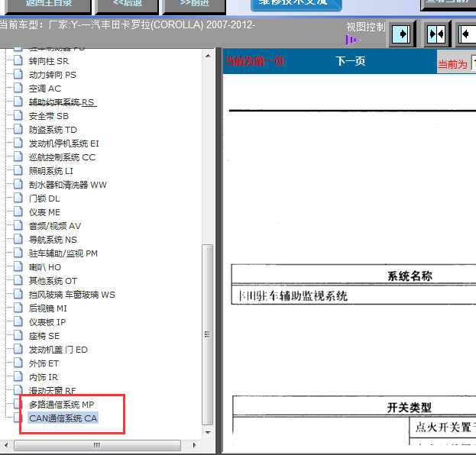The width and height of the screenshot is (476, 455).
Task: Click the tree horizontal scroll right arrow
Action: coord(195,445)
